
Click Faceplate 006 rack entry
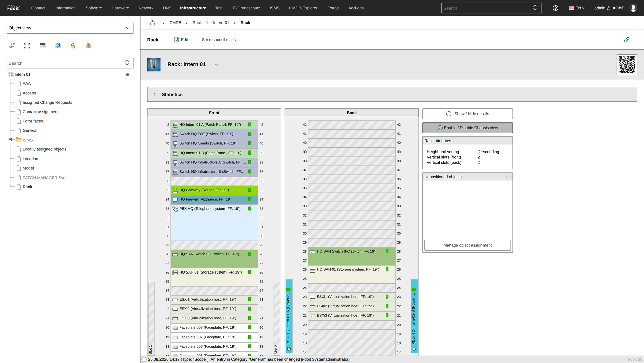214,347
